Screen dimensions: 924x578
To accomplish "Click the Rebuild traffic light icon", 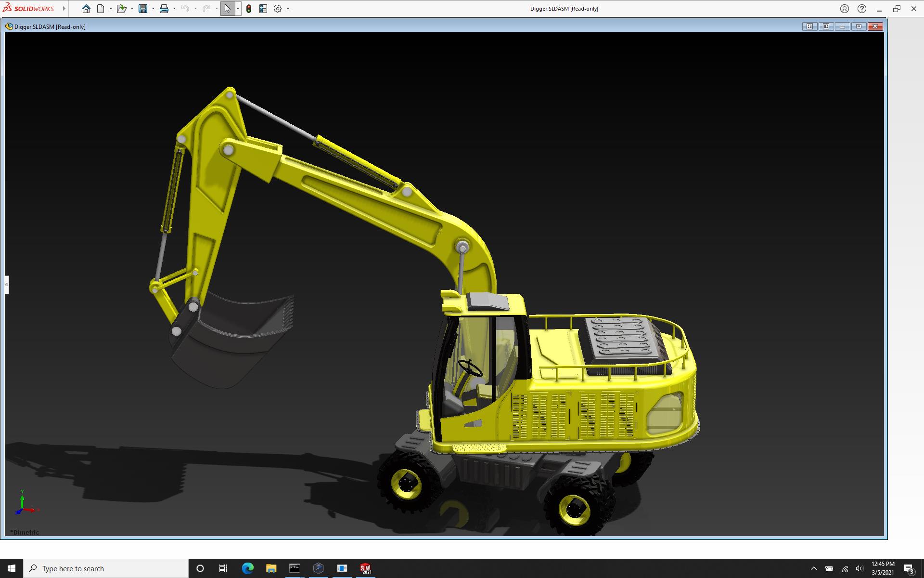I will (x=249, y=9).
